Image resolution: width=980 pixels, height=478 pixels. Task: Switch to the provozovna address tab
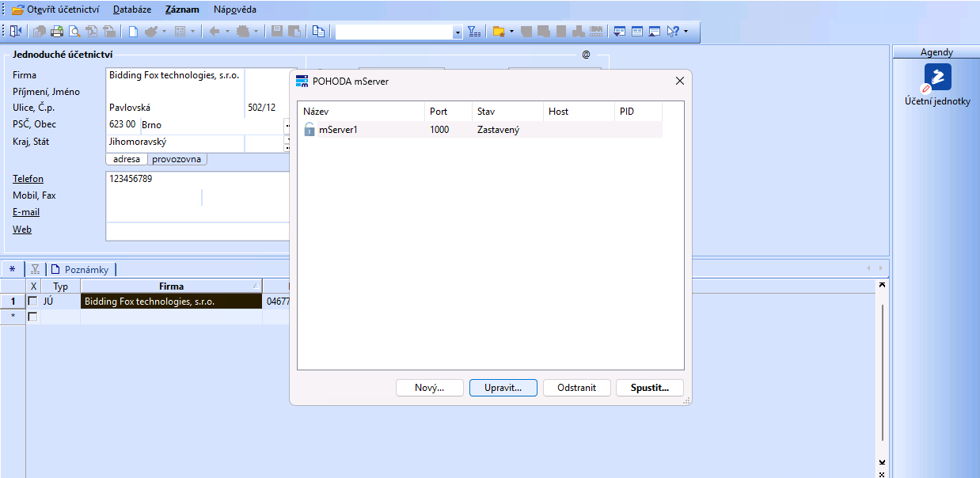click(177, 159)
